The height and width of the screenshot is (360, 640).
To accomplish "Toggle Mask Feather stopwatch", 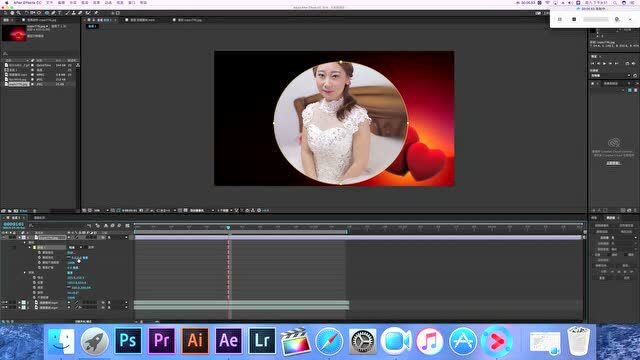I will [39, 258].
